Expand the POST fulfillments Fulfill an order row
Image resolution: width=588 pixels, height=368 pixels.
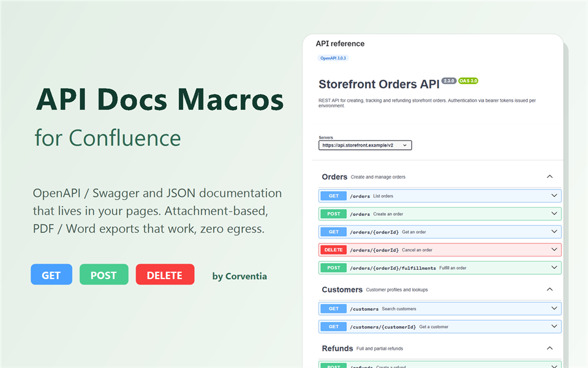[x=440, y=268]
